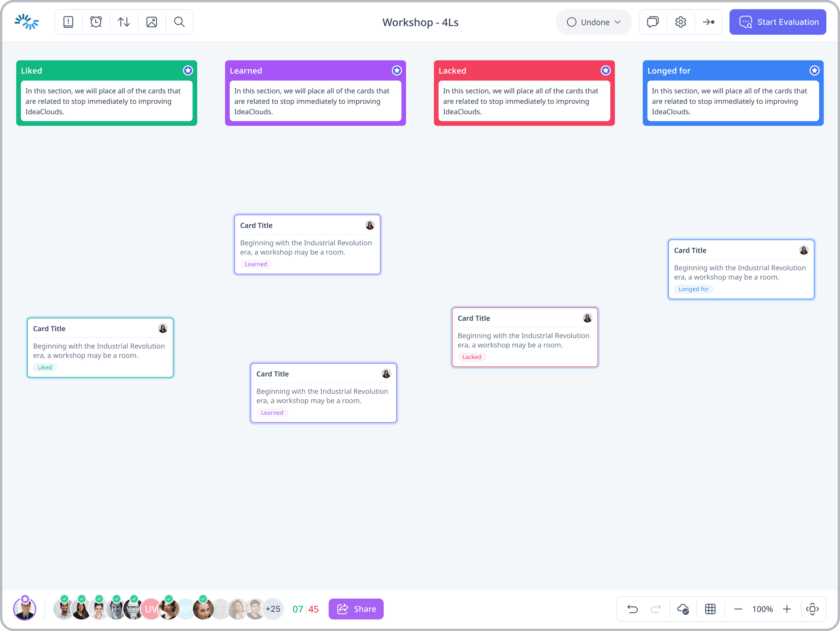The height and width of the screenshot is (631, 840).
Task: Click the undo arrow
Action: (x=632, y=609)
